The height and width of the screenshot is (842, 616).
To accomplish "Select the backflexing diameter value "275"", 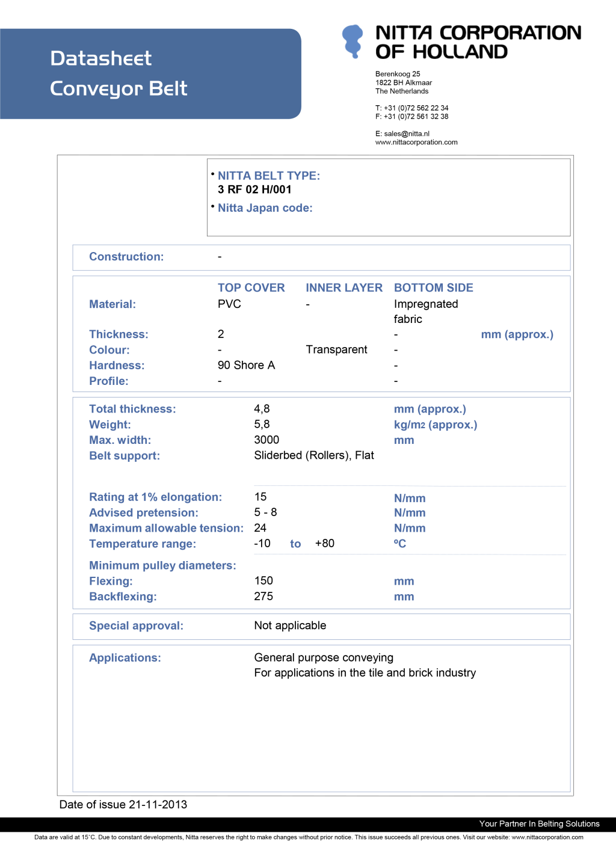I will tap(263, 597).
